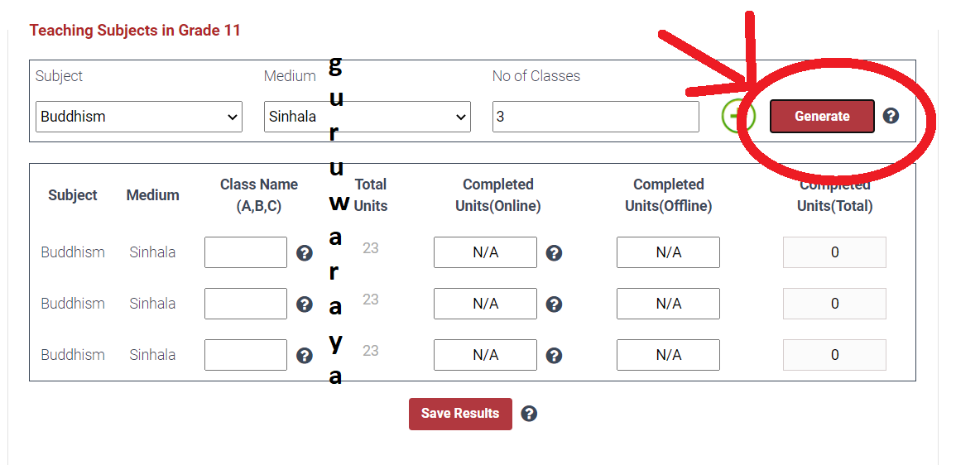The image size is (980, 465).
Task: Click the Save Results button
Action: (461, 414)
